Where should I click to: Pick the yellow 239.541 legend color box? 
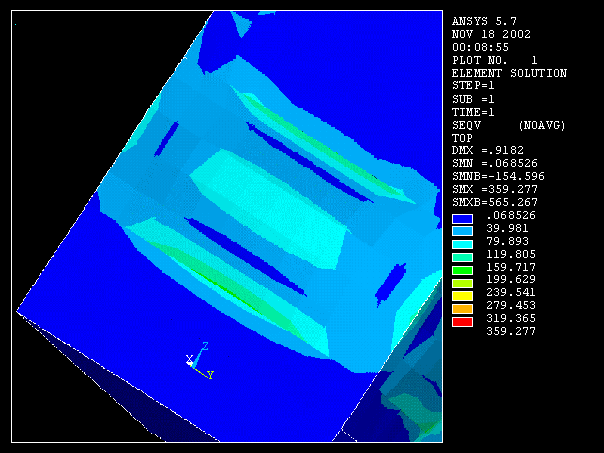462,282
